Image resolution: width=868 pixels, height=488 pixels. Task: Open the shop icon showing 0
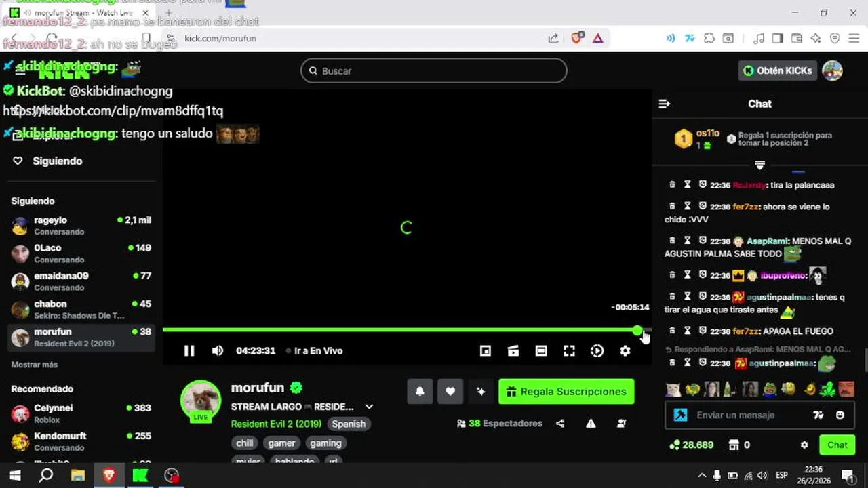[x=738, y=445]
